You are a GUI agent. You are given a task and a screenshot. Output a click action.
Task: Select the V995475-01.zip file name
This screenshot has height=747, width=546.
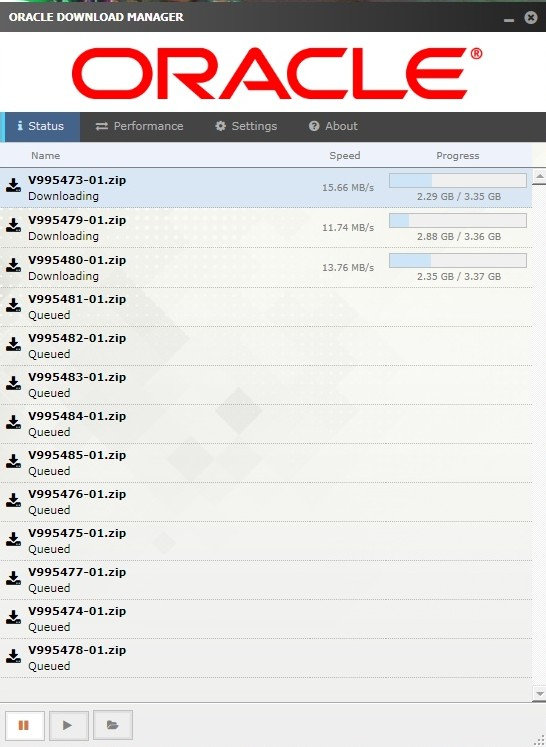(77, 534)
